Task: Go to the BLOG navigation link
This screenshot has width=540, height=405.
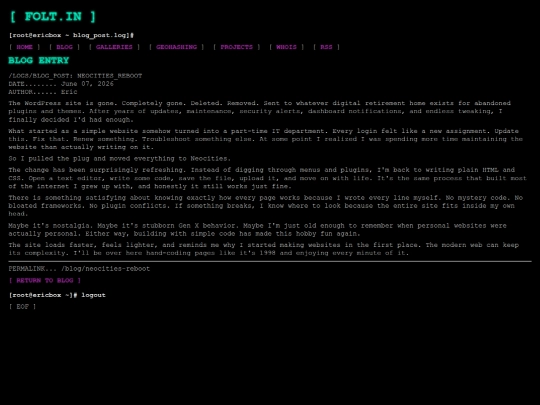Action: click(x=64, y=47)
